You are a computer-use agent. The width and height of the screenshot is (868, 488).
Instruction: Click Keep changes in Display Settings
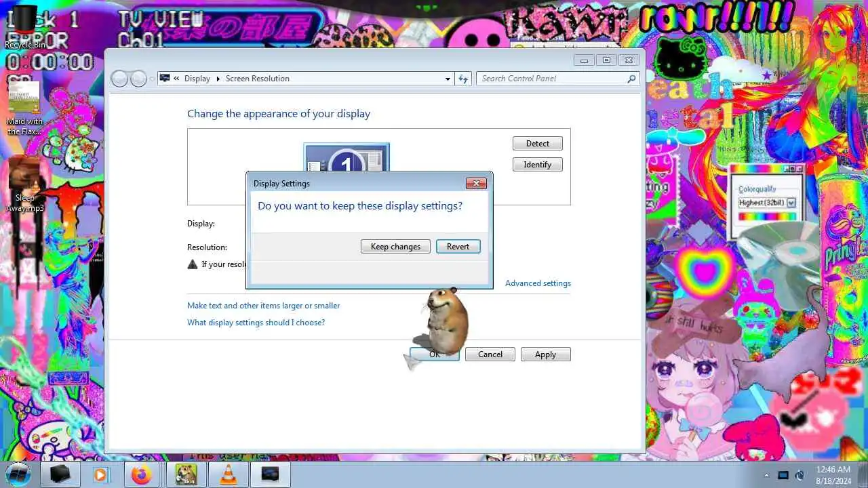(x=395, y=247)
